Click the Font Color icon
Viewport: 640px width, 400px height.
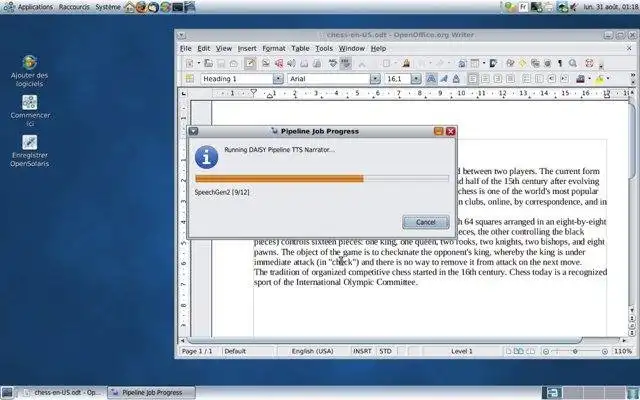[x=580, y=78]
